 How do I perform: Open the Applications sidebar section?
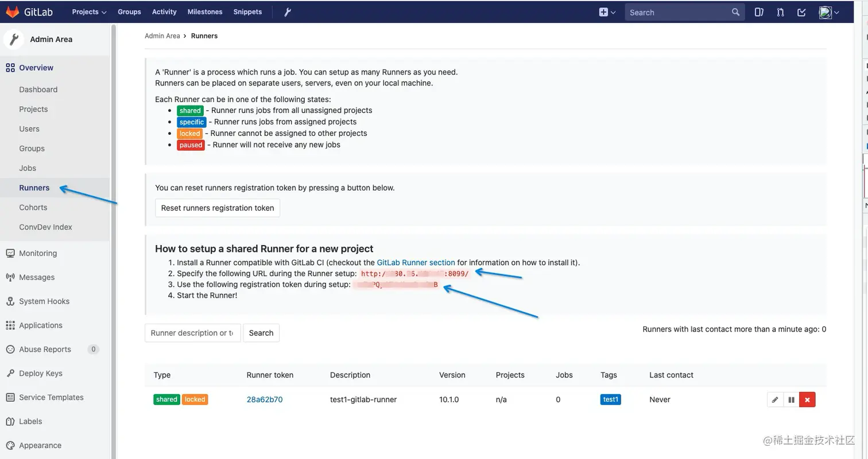(x=41, y=325)
